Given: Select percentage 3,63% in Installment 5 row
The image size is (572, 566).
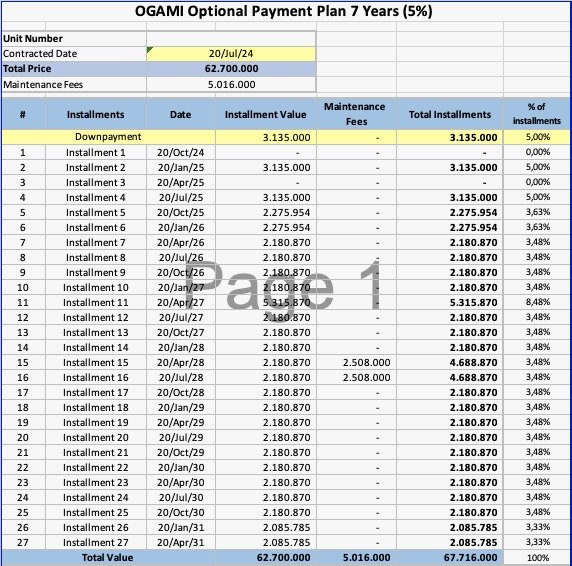Looking at the screenshot, I should (x=538, y=212).
